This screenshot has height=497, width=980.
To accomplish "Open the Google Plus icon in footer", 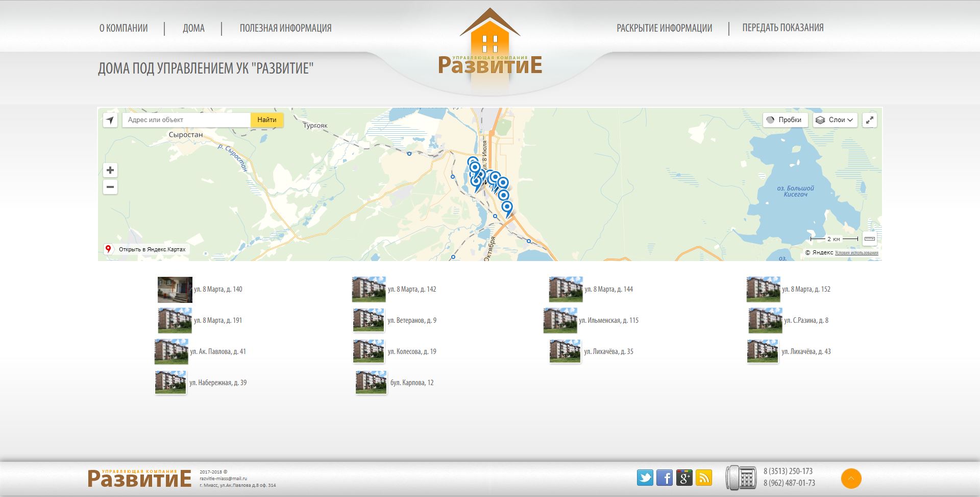I will click(684, 478).
